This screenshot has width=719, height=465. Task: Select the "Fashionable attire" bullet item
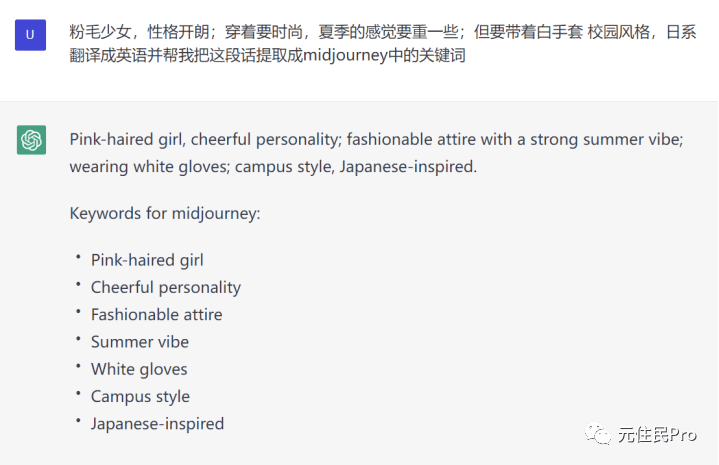pyautogui.click(x=157, y=314)
